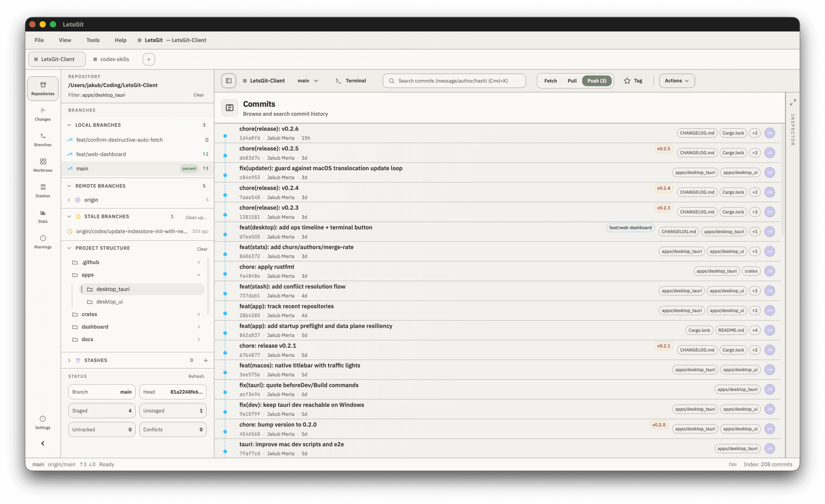Click Clean up stale branches link
This screenshot has height=504, width=825.
click(196, 217)
